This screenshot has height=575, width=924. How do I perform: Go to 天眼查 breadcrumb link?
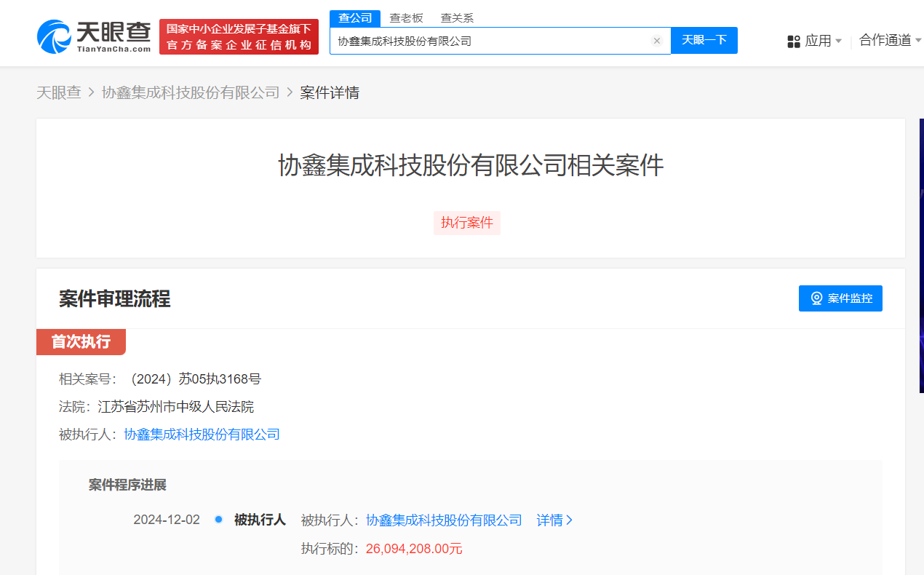click(59, 92)
